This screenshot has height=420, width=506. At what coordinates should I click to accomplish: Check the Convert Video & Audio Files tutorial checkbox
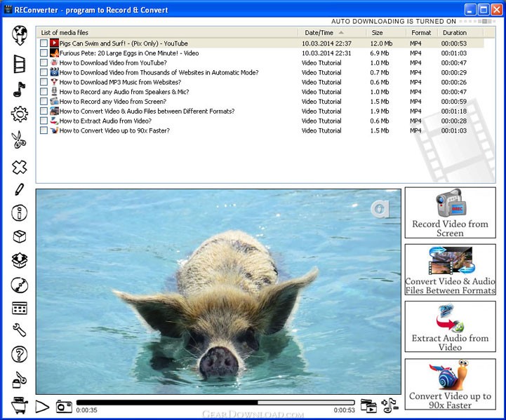click(44, 111)
